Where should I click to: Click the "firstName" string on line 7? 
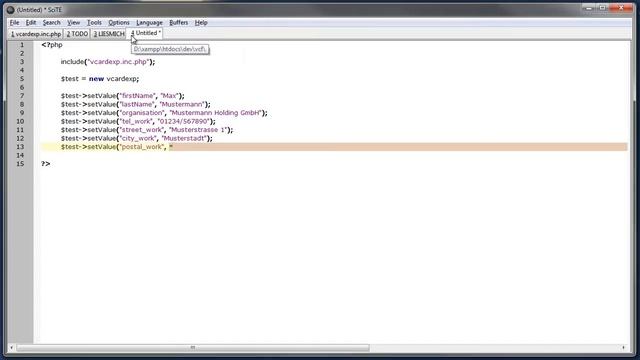[137, 96]
